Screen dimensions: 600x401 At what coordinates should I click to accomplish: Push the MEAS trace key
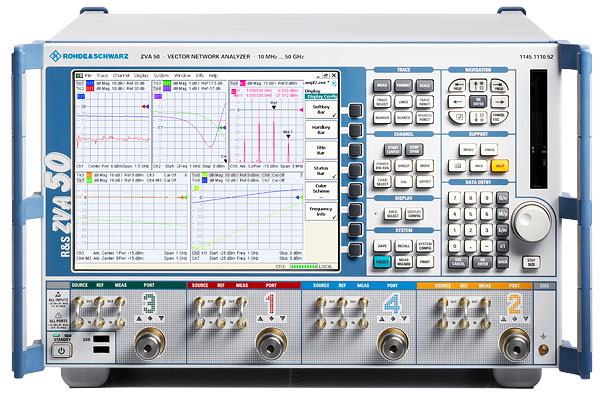382,85
